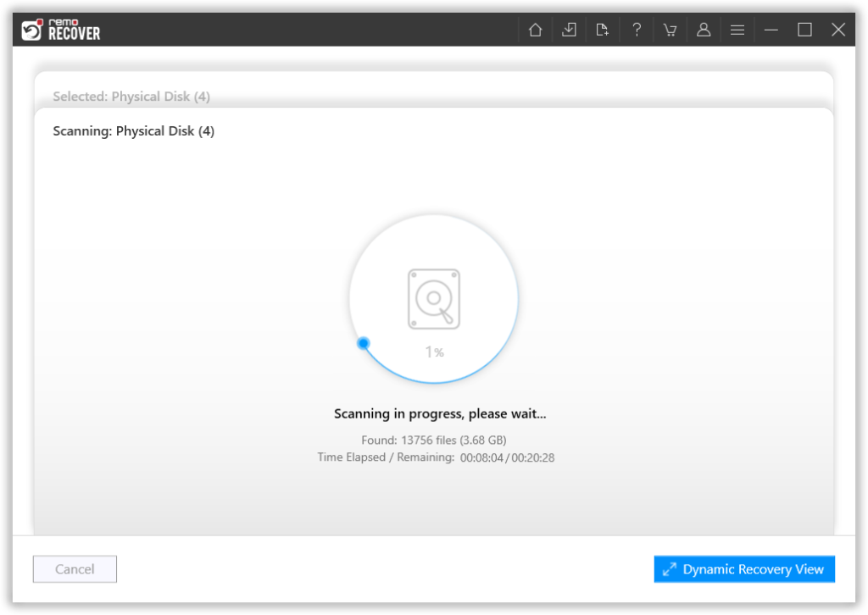The width and height of the screenshot is (868, 615).
Task: Open the Help section
Action: pos(637,29)
